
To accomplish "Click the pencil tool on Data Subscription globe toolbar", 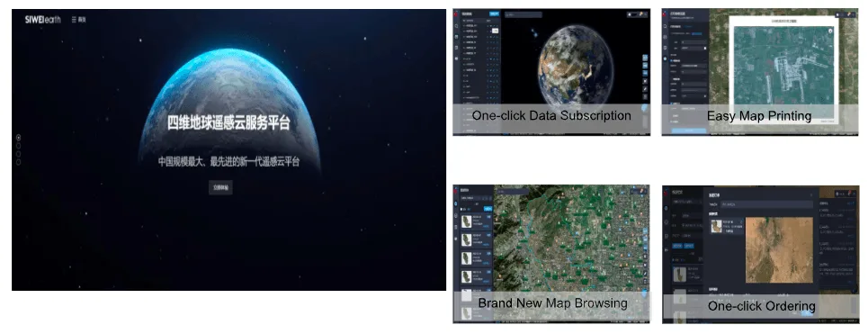I will (645, 88).
